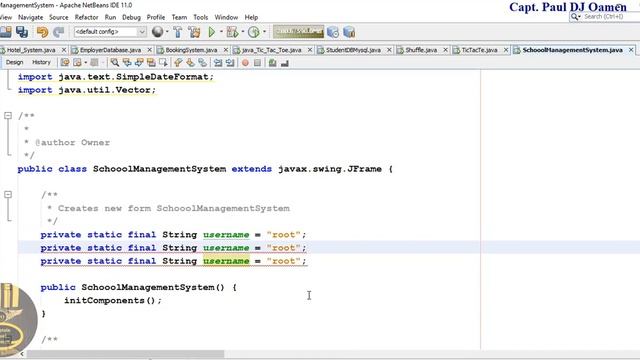This screenshot has width=640, height=360.
Task: Click the Uncomment icon at toolbar end
Action: (285, 62)
